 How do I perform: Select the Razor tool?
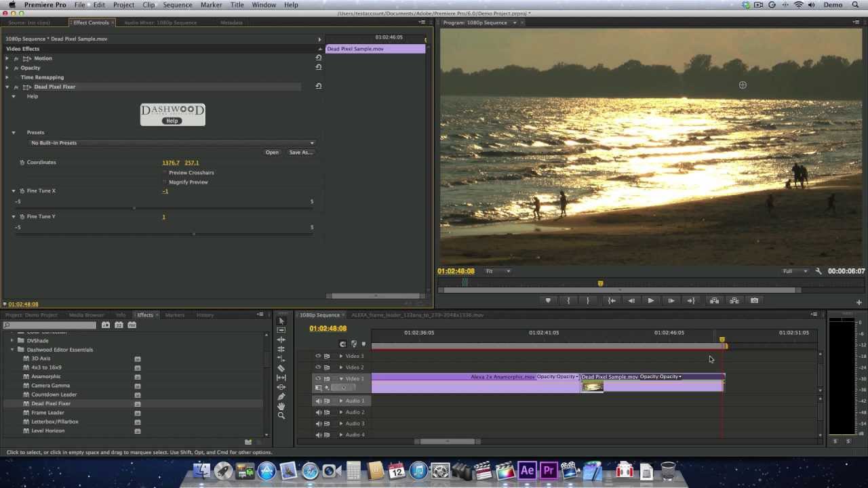[x=281, y=368]
